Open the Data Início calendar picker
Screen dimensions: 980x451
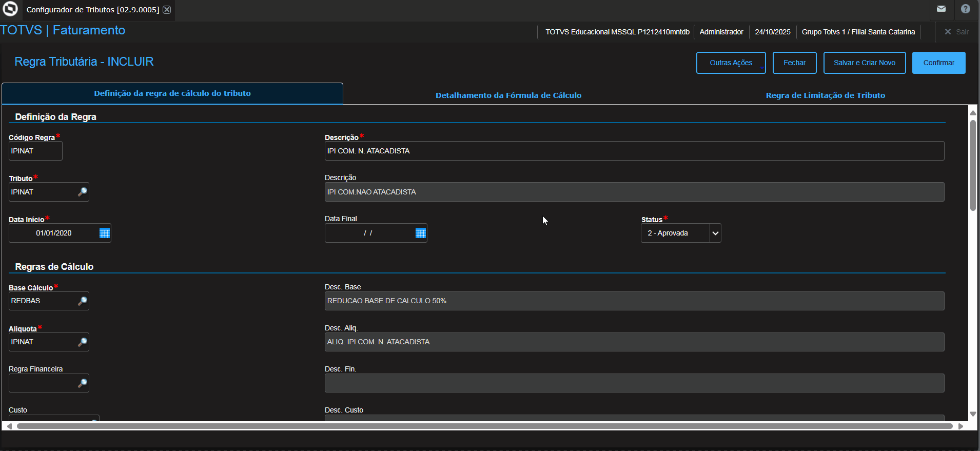point(104,233)
